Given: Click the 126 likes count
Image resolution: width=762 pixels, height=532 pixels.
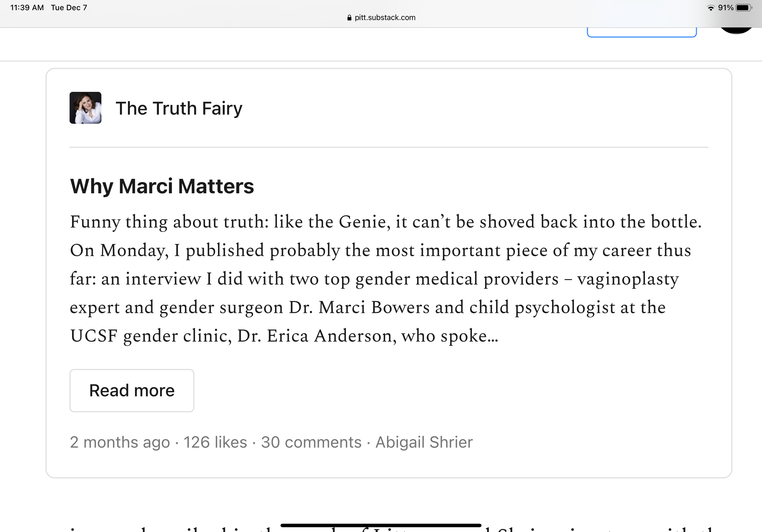Looking at the screenshot, I should (x=215, y=442).
